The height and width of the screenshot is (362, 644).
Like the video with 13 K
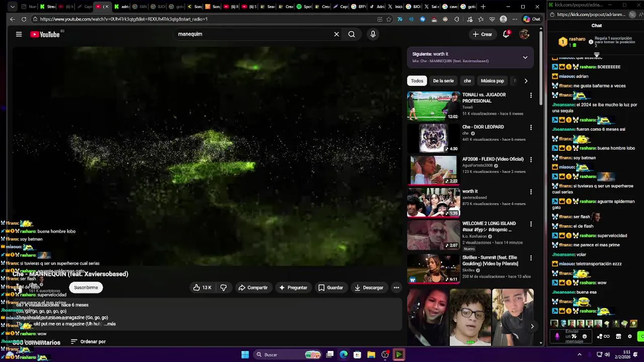[202, 288]
